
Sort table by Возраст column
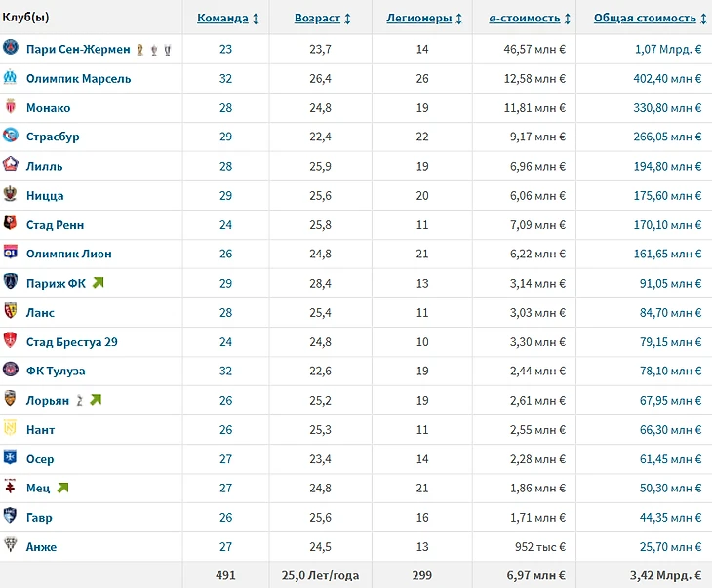pyautogui.click(x=323, y=18)
